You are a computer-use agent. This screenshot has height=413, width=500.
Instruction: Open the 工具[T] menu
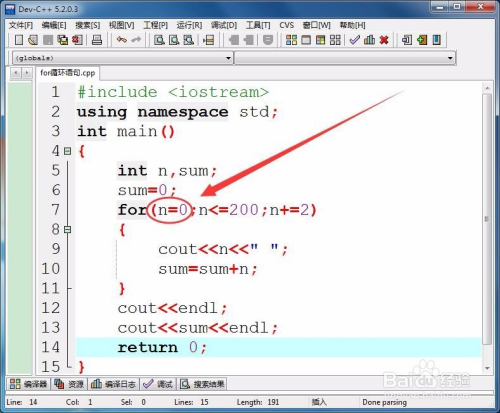[x=258, y=25]
